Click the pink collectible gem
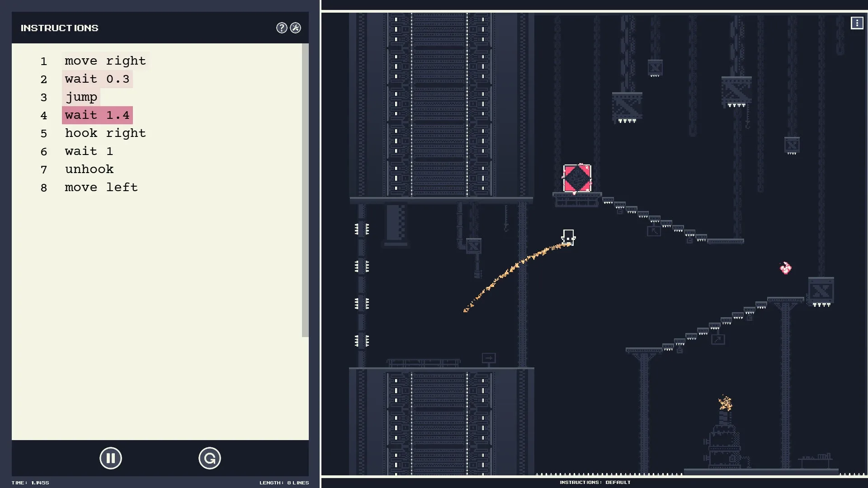 786,268
